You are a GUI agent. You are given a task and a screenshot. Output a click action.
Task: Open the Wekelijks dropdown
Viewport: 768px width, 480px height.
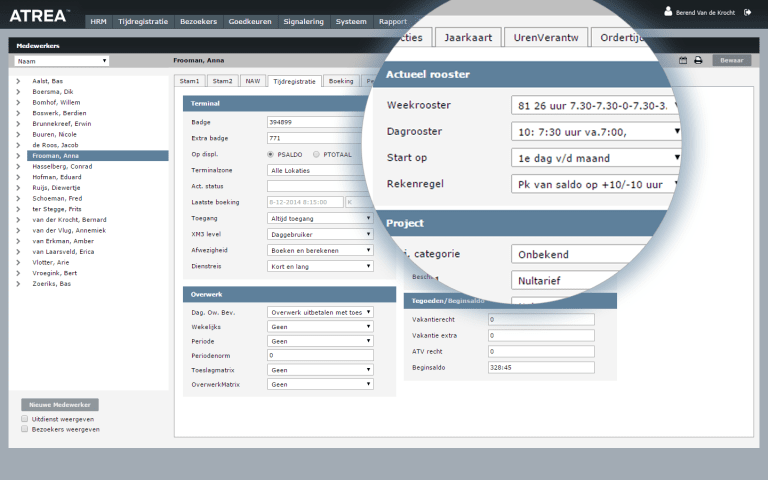(x=320, y=327)
